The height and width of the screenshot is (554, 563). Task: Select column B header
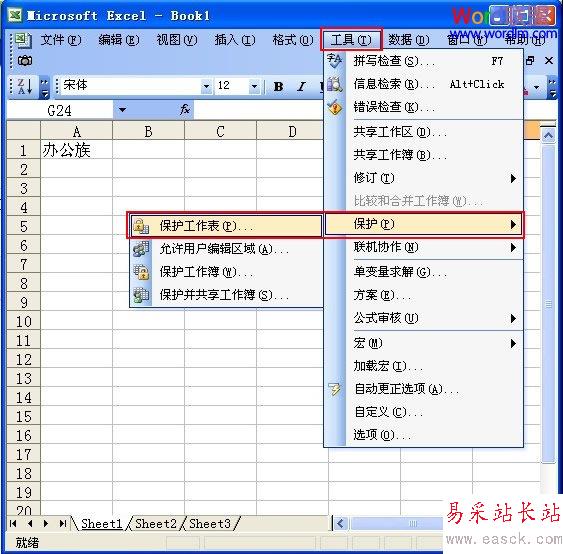pos(148,131)
